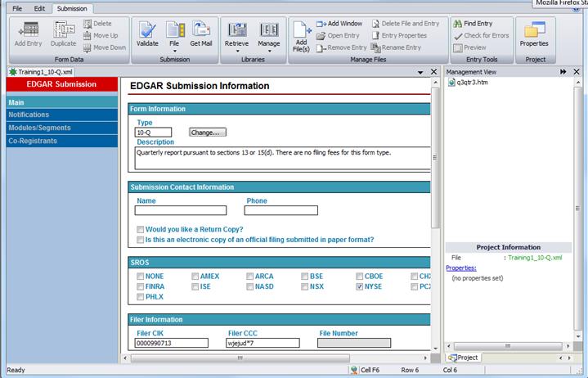The height and width of the screenshot is (378, 588).
Task: Click the status bar icon beside Cell F6
Action: (x=353, y=370)
